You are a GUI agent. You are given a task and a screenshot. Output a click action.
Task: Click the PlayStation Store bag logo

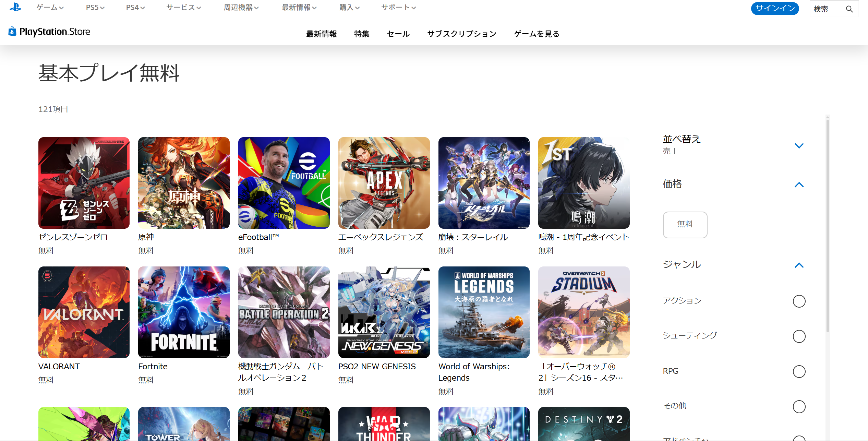tap(12, 32)
